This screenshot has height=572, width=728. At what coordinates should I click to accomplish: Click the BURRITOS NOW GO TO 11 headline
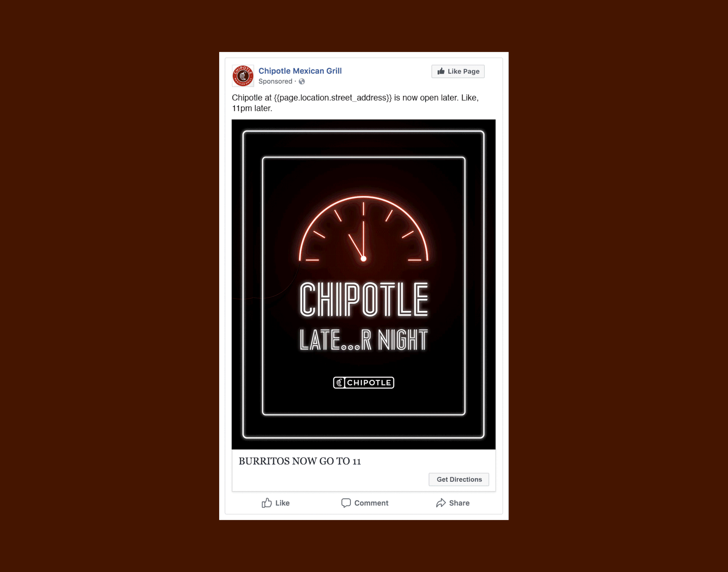pyautogui.click(x=300, y=461)
